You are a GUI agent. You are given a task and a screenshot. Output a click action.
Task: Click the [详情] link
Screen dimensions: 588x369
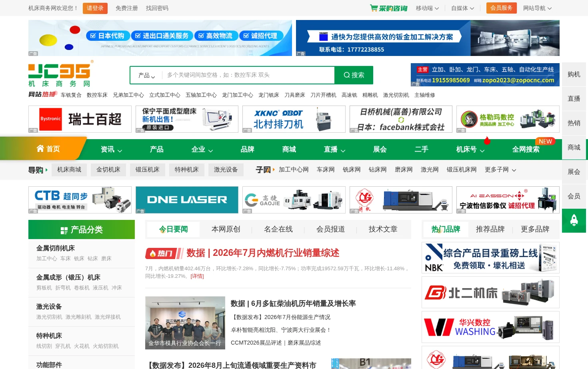tap(197, 276)
